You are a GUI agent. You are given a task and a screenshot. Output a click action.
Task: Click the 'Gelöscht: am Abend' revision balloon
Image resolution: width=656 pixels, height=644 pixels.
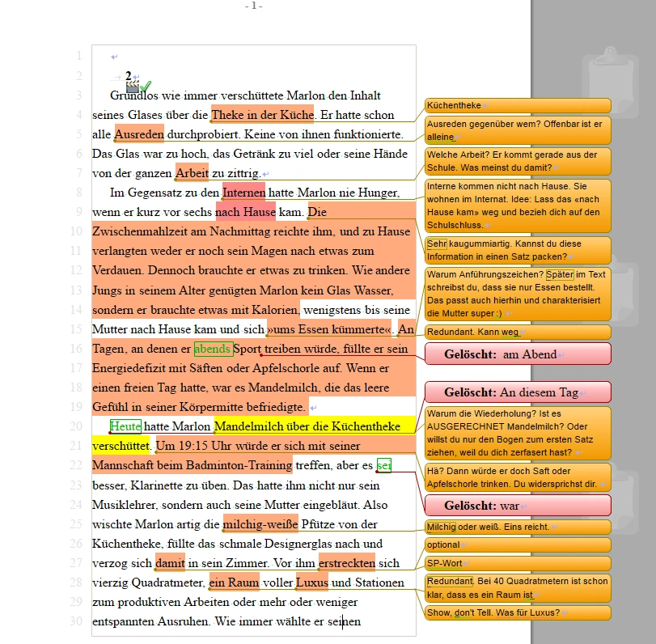point(518,354)
